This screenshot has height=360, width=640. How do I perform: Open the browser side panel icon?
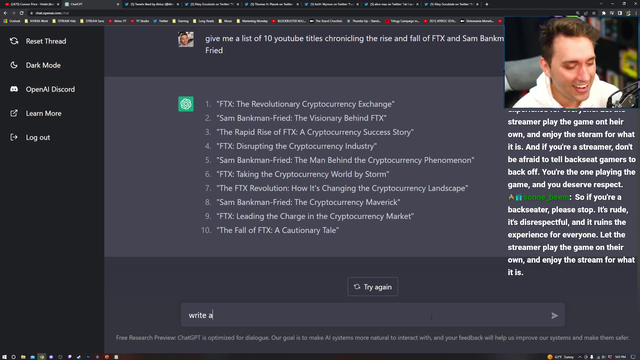[620, 13]
